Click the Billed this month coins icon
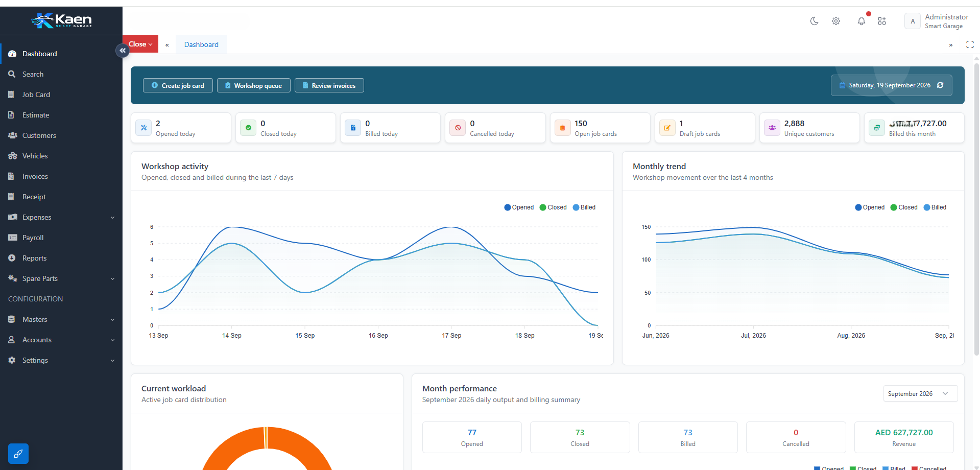Image resolution: width=980 pixels, height=470 pixels. [x=877, y=128]
